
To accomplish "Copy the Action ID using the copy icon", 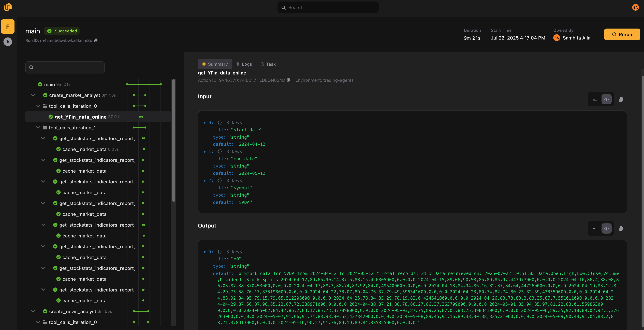I will [288, 80].
